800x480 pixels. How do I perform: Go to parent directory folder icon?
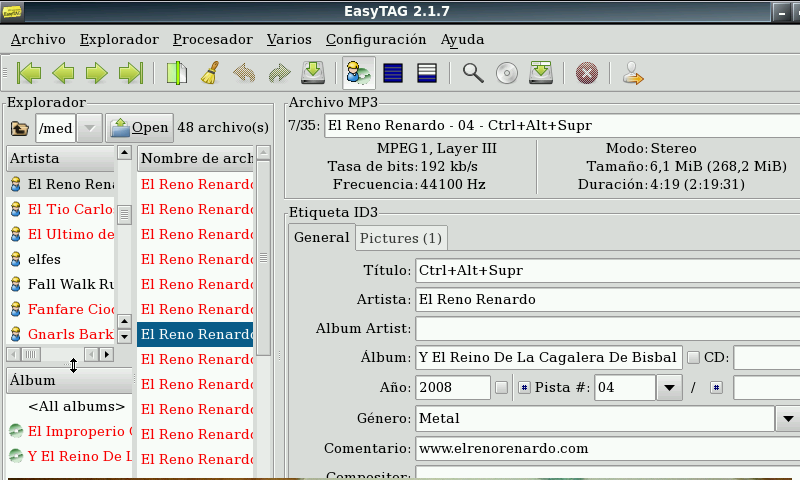pyautogui.click(x=19, y=128)
